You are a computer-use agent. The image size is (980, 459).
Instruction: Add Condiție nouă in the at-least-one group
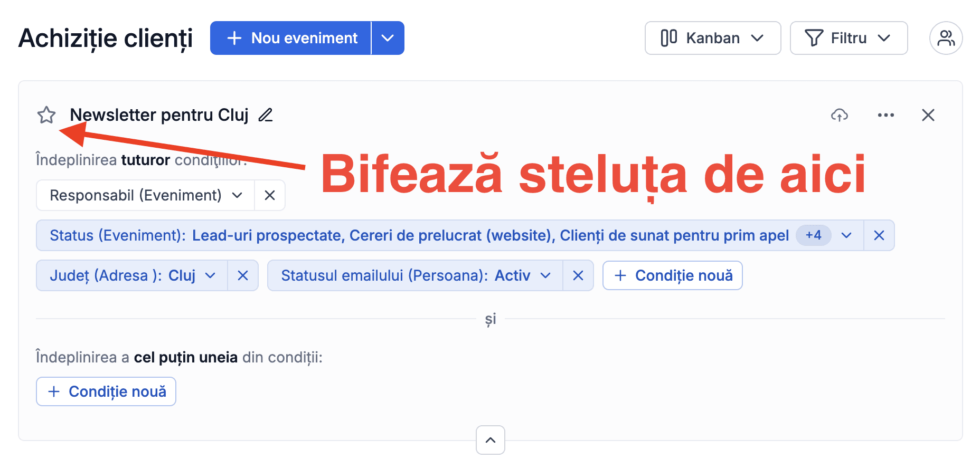point(106,391)
